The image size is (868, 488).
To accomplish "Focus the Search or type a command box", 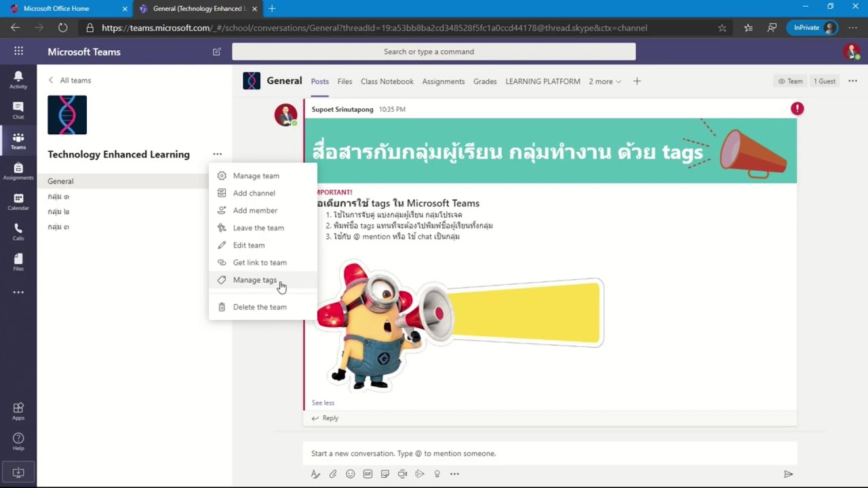I will 434,52.
